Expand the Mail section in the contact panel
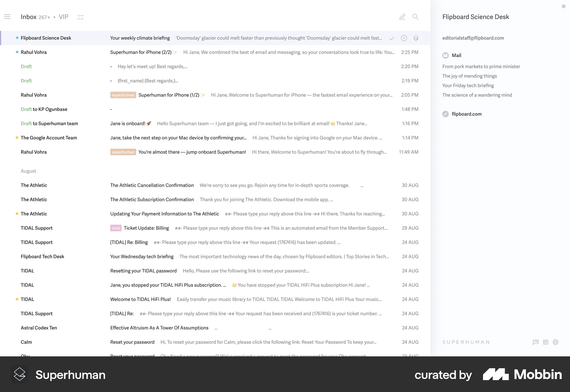 pos(456,55)
